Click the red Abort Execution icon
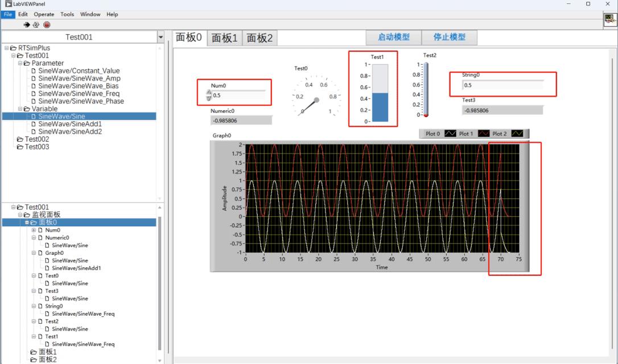Screen dimensions: 618x364 click(47, 25)
